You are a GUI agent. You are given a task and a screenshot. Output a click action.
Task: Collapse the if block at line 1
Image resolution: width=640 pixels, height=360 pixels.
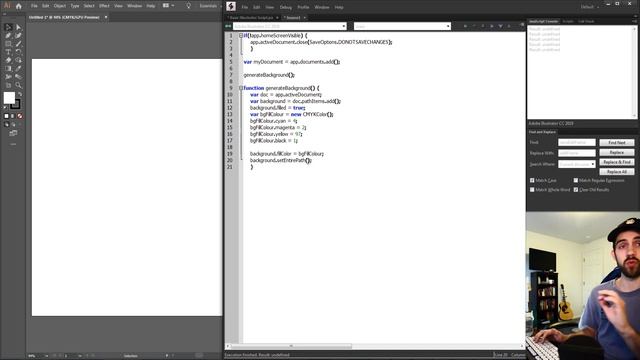click(x=241, y=36)
